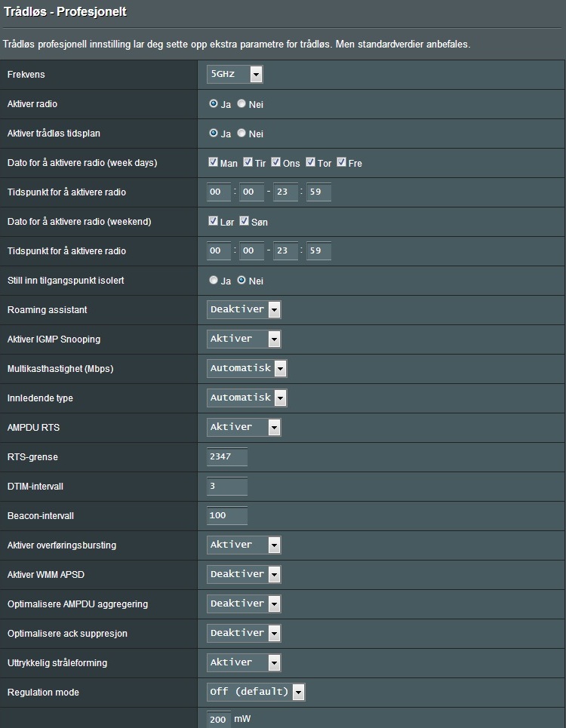Screen dimensions: 566x728
Task: Uncheck the Lør weekend checkbox
Action: pos(213,221)
